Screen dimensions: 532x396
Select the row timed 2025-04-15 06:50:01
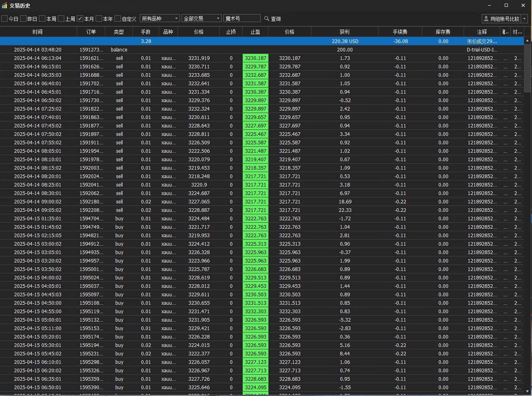[262, 388]
